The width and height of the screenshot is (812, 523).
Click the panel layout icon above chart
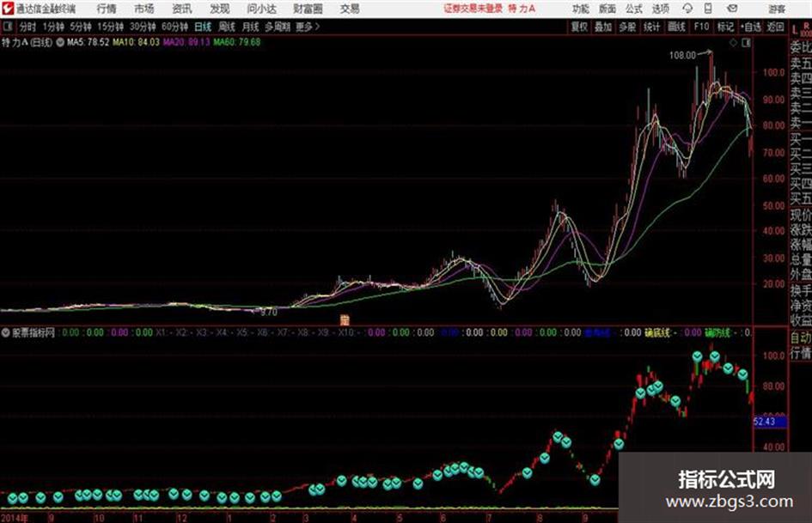point(746,43)
